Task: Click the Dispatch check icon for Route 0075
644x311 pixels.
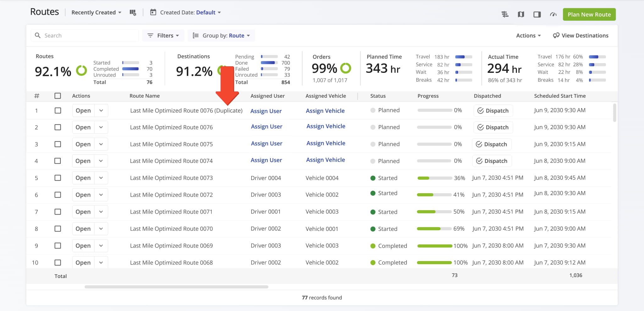Action: click(x=479, y=144)
